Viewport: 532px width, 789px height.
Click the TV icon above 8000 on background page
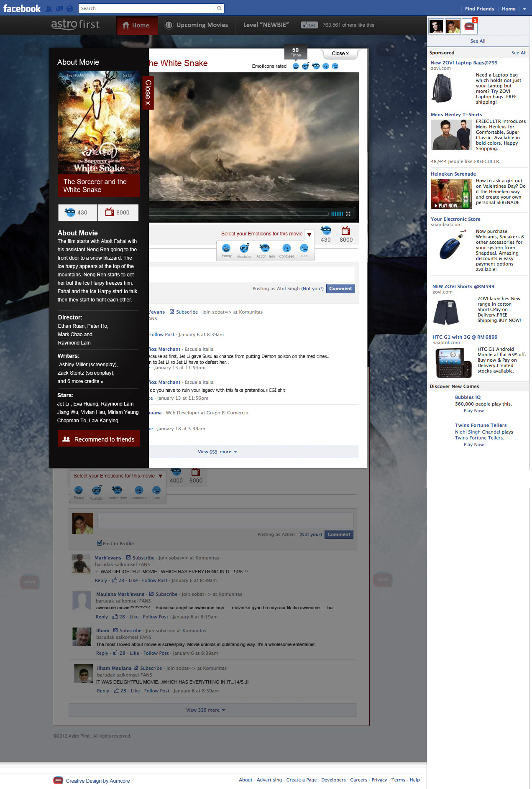[x=195, y=472]
